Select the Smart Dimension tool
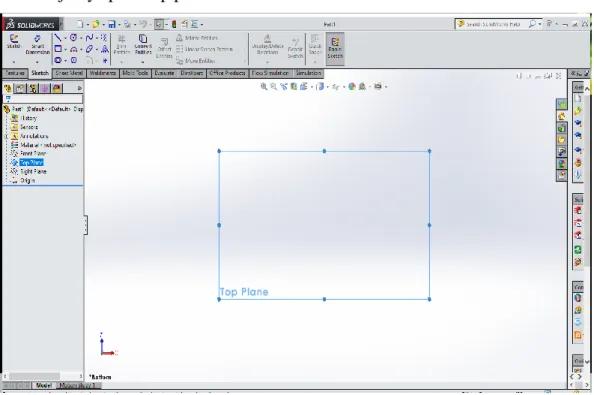Screen dimensions: 594x395 tap(37, 45)
